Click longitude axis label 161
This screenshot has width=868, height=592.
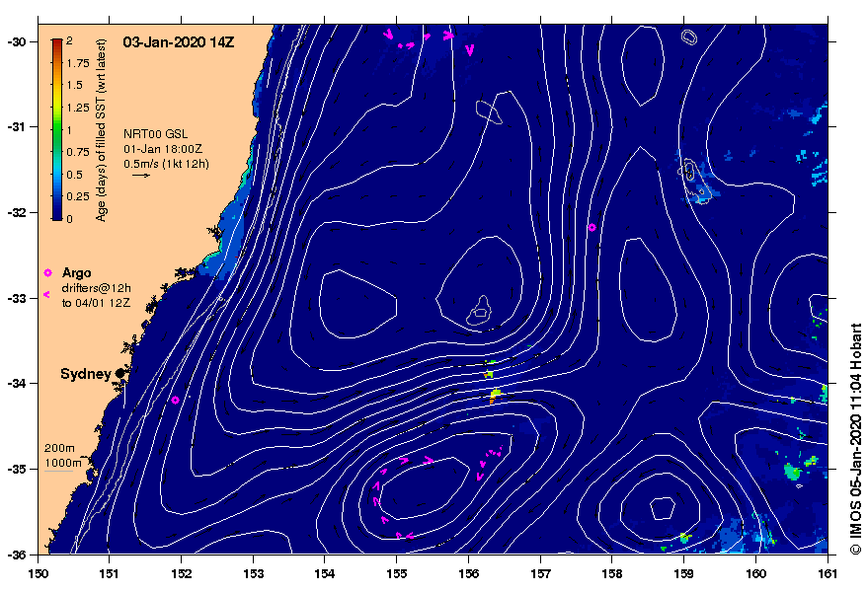click(x=828, y=573)
